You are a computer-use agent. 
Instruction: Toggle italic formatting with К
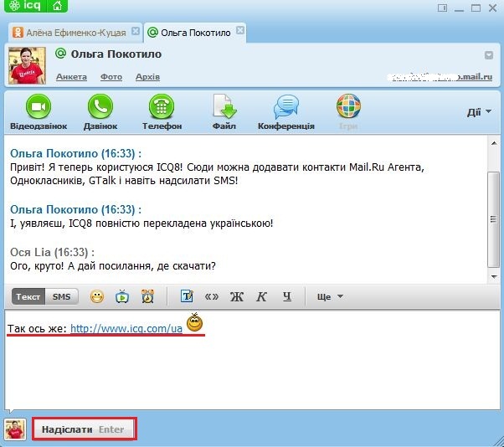point(261,296)
